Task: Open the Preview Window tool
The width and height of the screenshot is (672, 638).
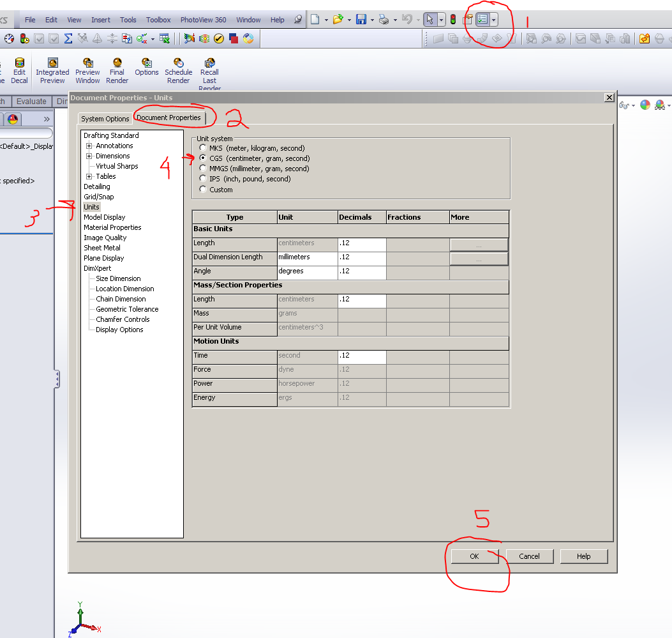Action: click(x=87, y=71)
